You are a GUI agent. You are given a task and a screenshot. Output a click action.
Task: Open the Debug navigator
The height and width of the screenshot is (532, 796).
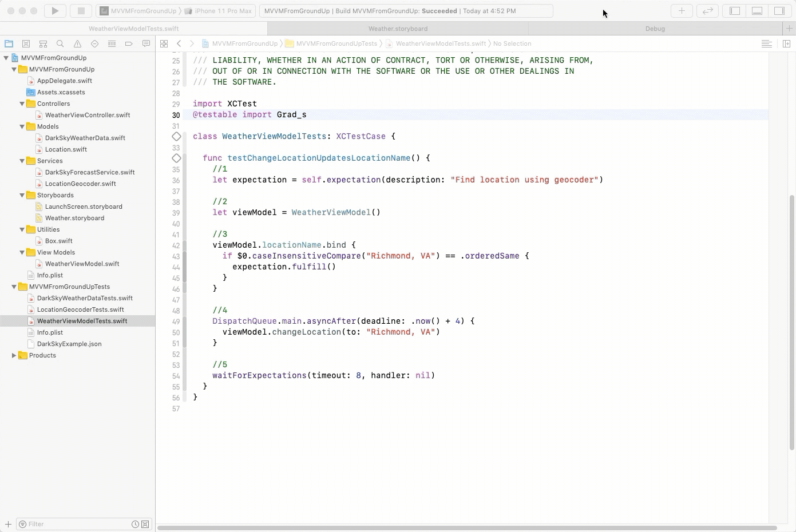pyautogui.click(x=112, y=43)
